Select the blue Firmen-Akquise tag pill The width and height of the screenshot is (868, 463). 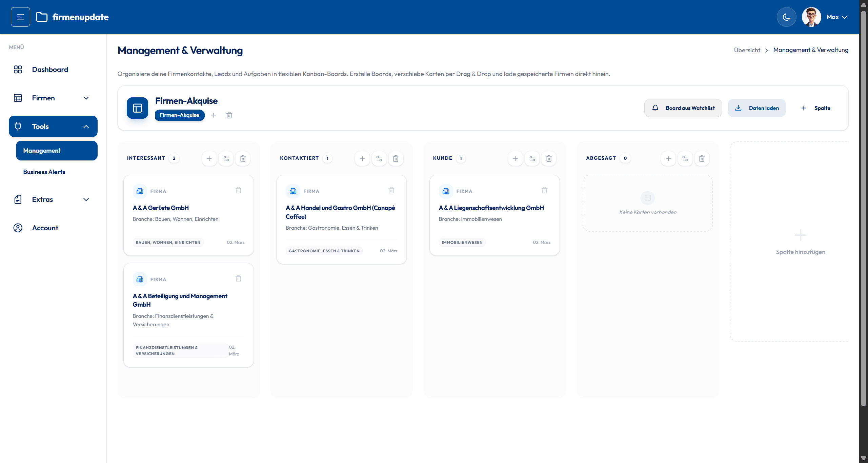[x=180, y=115]
